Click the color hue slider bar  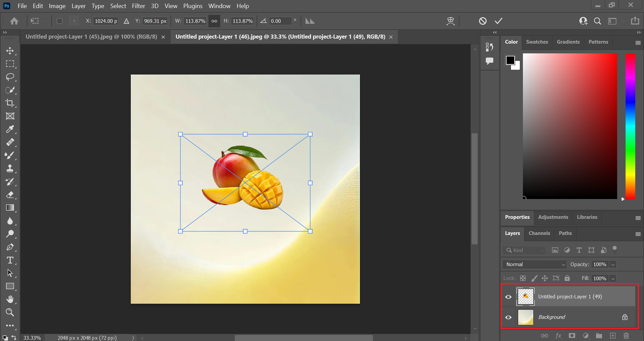[630, 126]
